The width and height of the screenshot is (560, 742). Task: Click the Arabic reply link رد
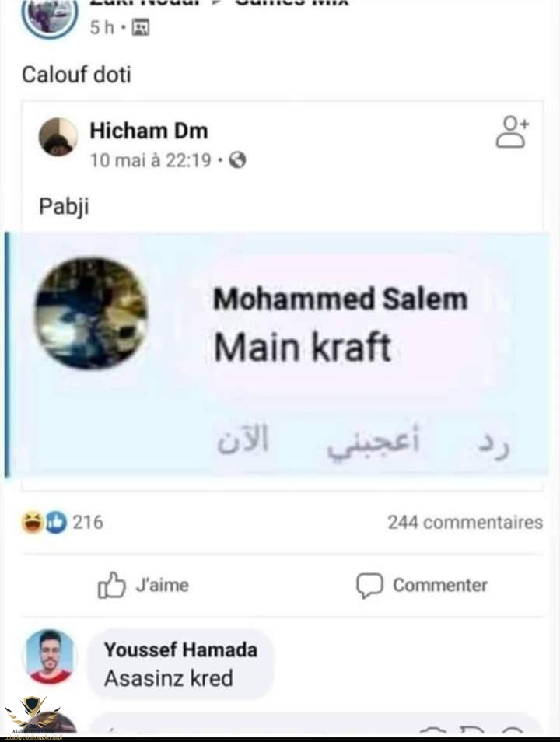point(494,445)
